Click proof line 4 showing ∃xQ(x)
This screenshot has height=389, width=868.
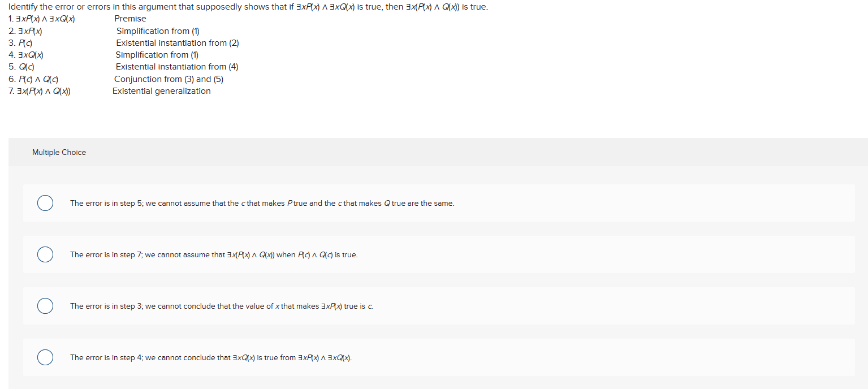click(x=105, y=55)
